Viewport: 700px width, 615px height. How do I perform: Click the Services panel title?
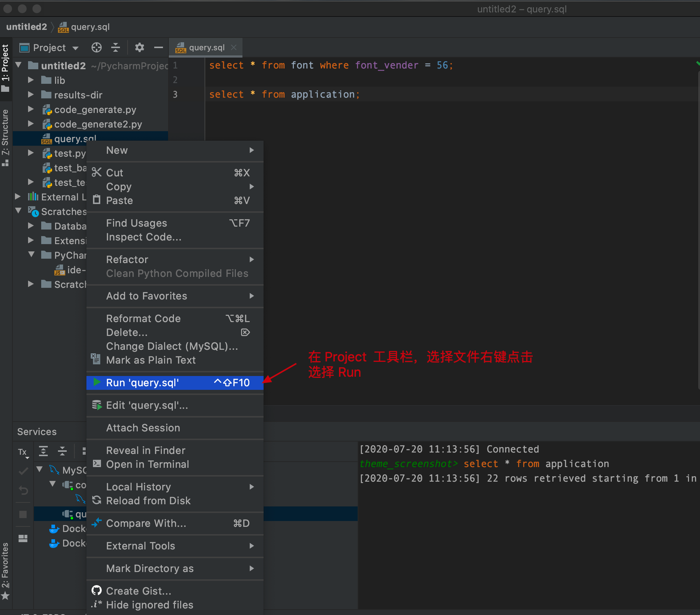[x=37, y=432]
